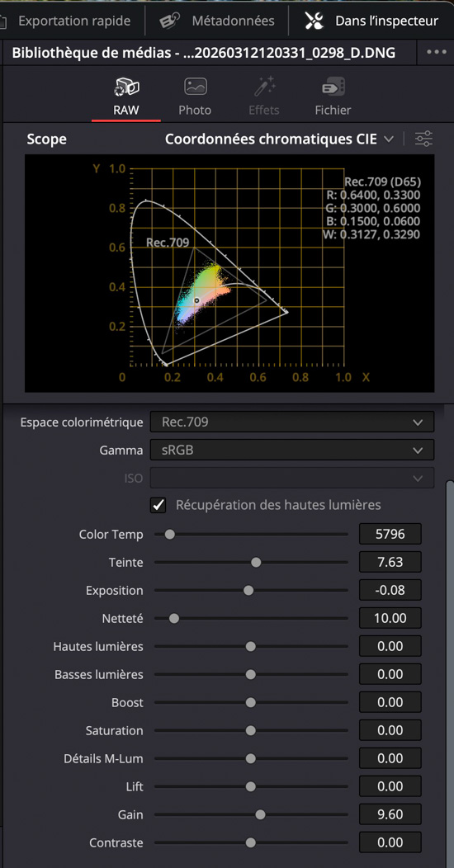This screenshot has width=454, height=868.
Task: Click the Exposition slider handle
Action: tap(248, 591)
